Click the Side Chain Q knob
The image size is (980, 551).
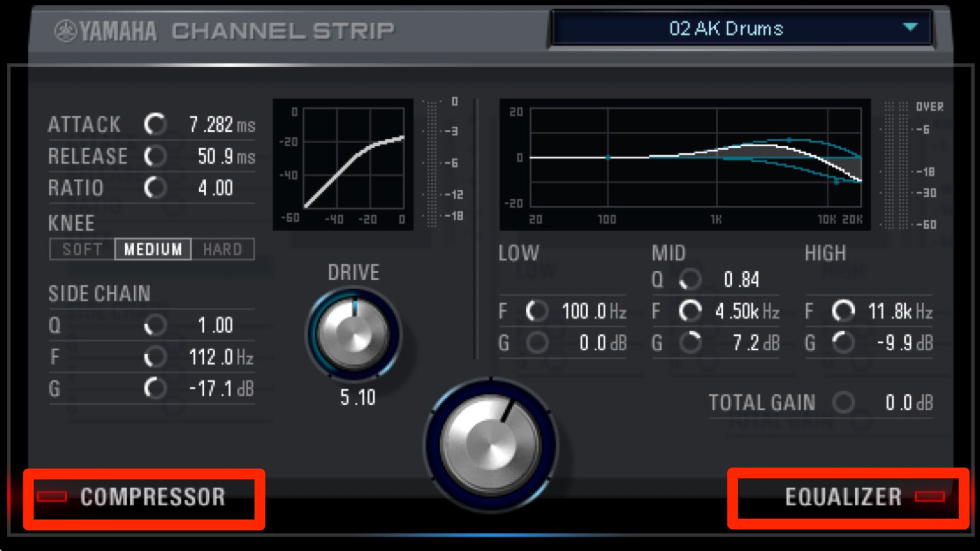coord(155,325)
